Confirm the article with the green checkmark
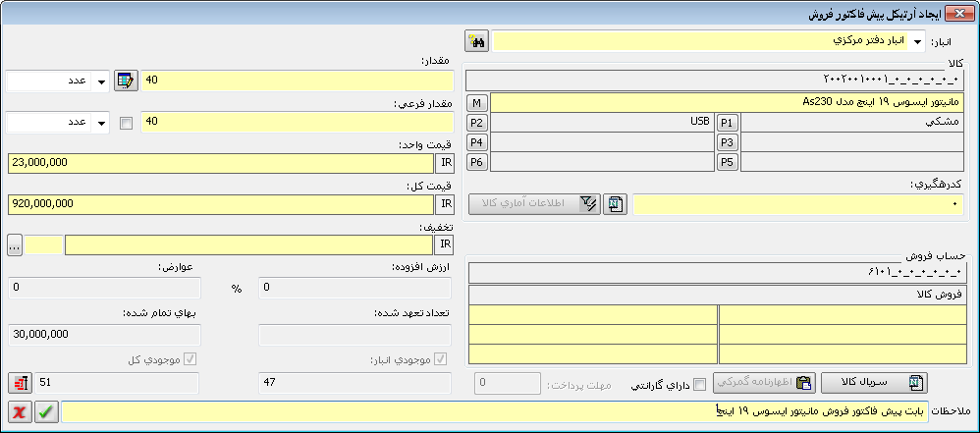Image resolution: width=980 pixels, height=433 pixels. [x=45, y=411]
